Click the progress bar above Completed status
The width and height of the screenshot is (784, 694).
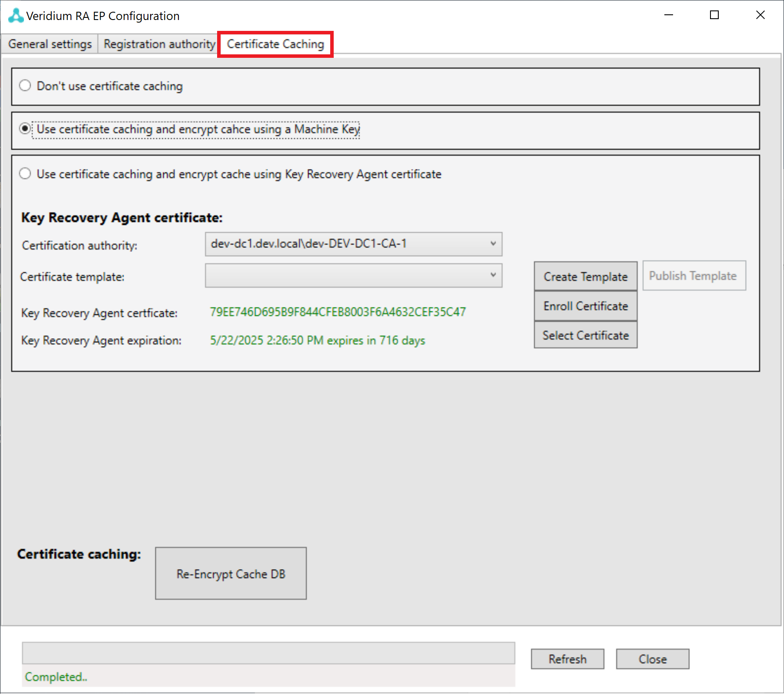point(268,653)
